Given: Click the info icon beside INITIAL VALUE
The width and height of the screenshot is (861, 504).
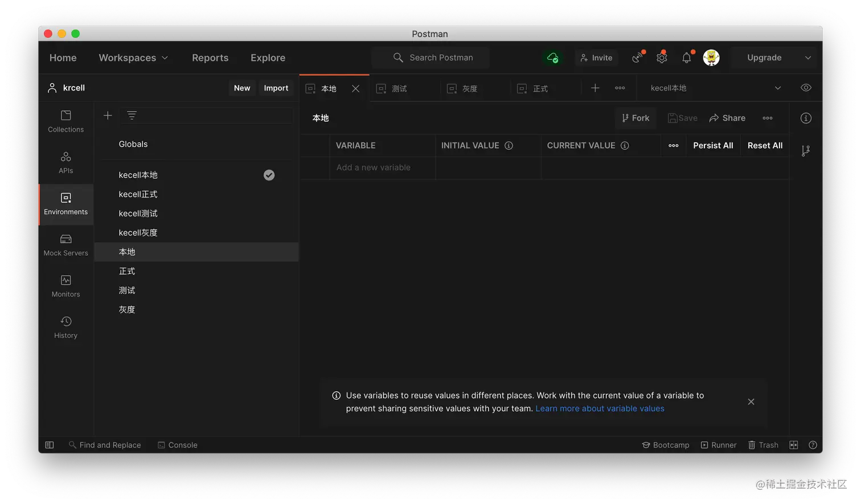Looking at the screenshot, I should 509,145.
